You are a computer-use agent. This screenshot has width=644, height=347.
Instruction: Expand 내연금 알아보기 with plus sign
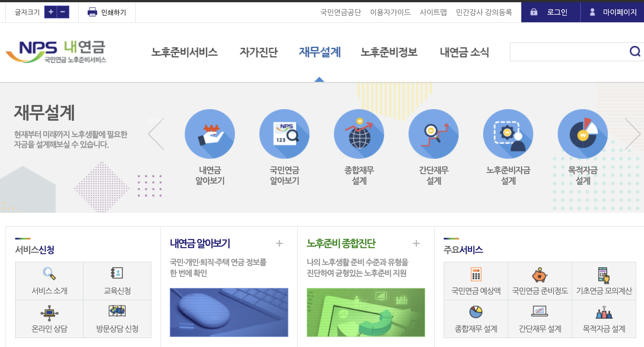pos(279,243)
